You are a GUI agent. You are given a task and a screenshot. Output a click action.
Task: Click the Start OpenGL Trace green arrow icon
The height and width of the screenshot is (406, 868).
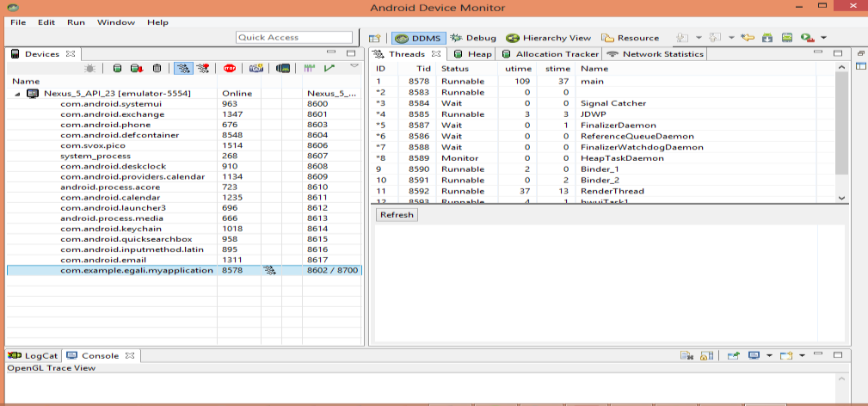(330, 68)
